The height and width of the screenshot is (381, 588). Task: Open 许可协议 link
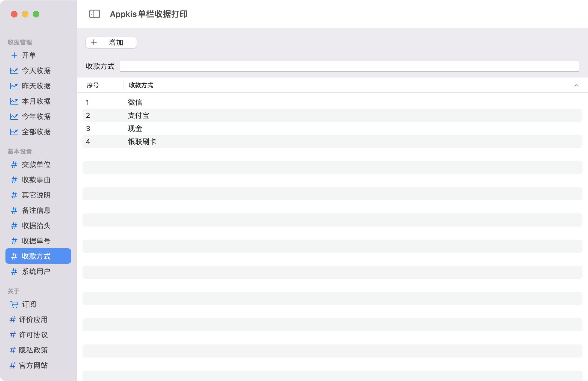(38, 335)
